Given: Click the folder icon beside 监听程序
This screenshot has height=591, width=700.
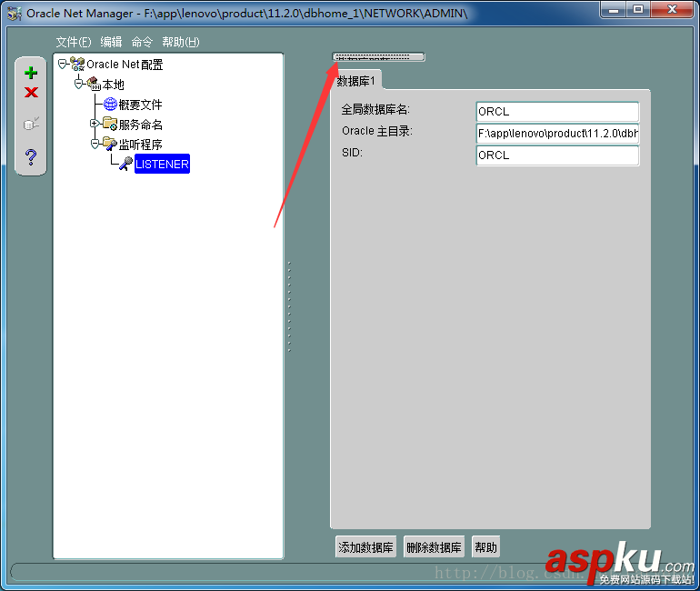Looking at the screenshot, I should [x=110, y=144].
